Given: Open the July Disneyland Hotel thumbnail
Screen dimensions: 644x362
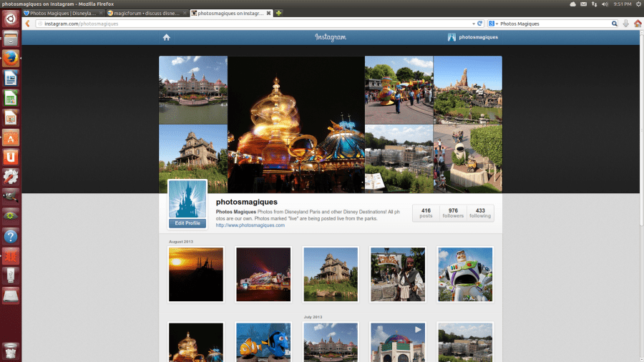Looking at the screenshot, I should [331, 342].
